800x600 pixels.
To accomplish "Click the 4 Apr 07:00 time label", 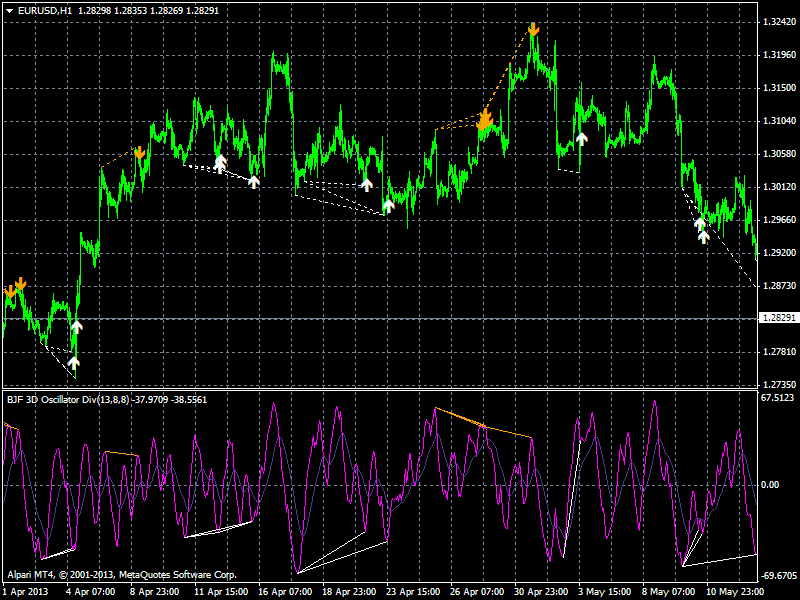I will [x=89, y=592].
